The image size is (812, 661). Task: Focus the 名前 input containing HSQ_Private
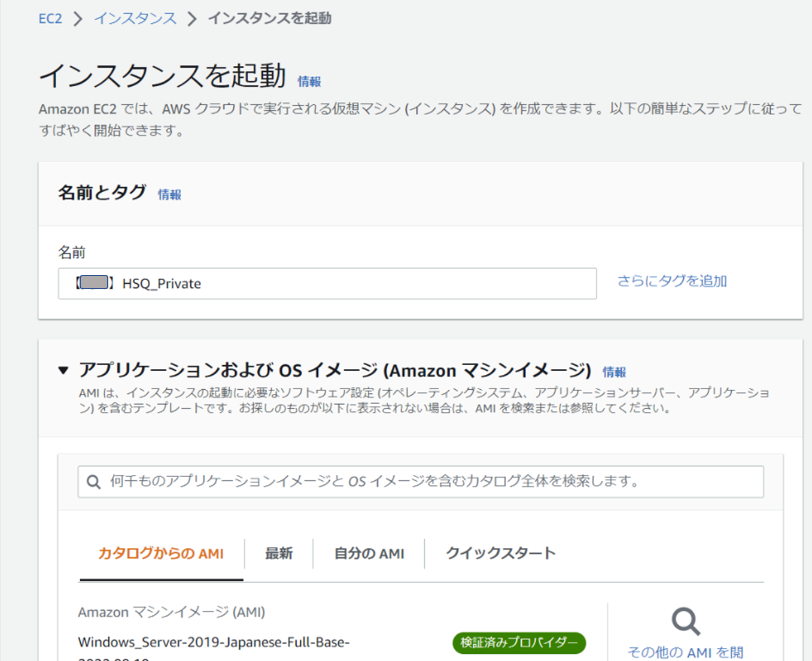[327, 283]
